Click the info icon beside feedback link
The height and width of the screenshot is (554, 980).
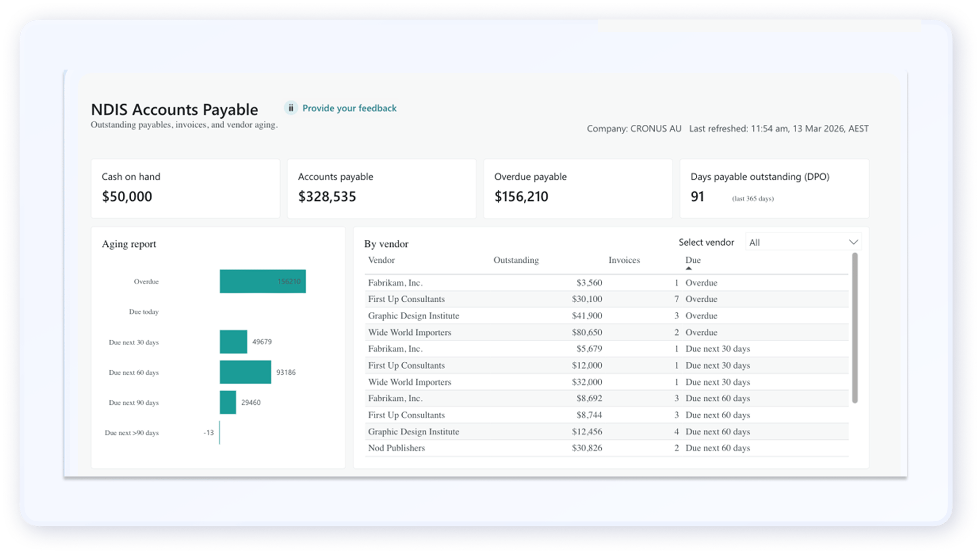[291, 108]
